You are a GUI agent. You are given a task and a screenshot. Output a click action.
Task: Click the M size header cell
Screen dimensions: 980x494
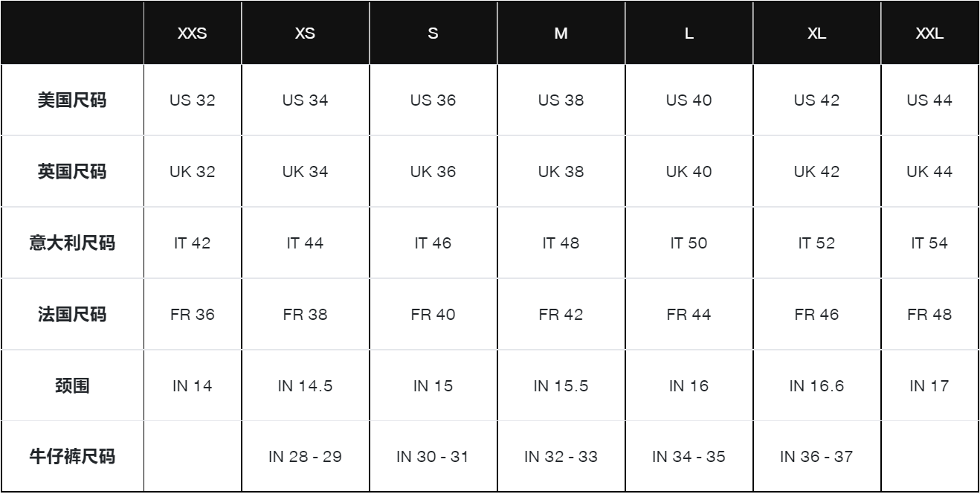point(561,35)
